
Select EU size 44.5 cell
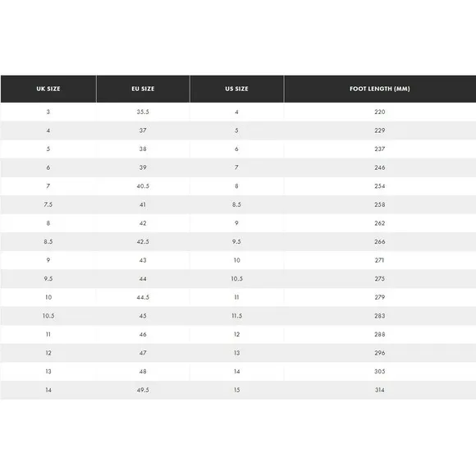(143, 297)
